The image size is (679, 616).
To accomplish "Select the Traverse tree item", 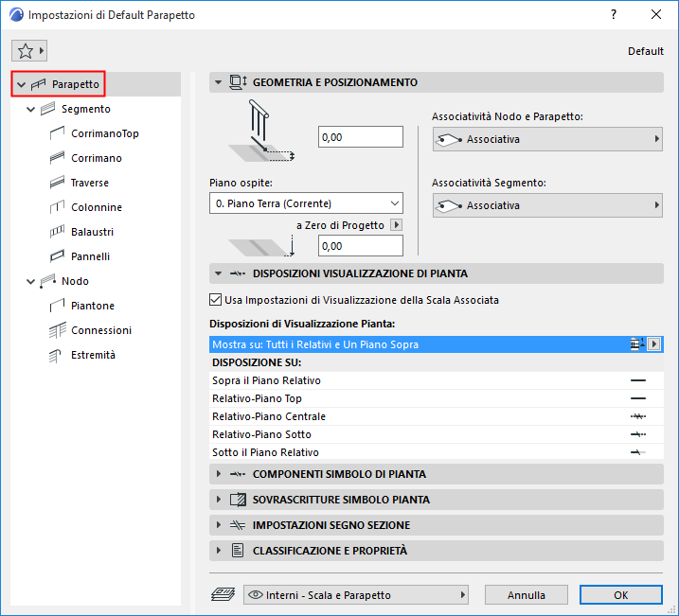I will point(89,183).
